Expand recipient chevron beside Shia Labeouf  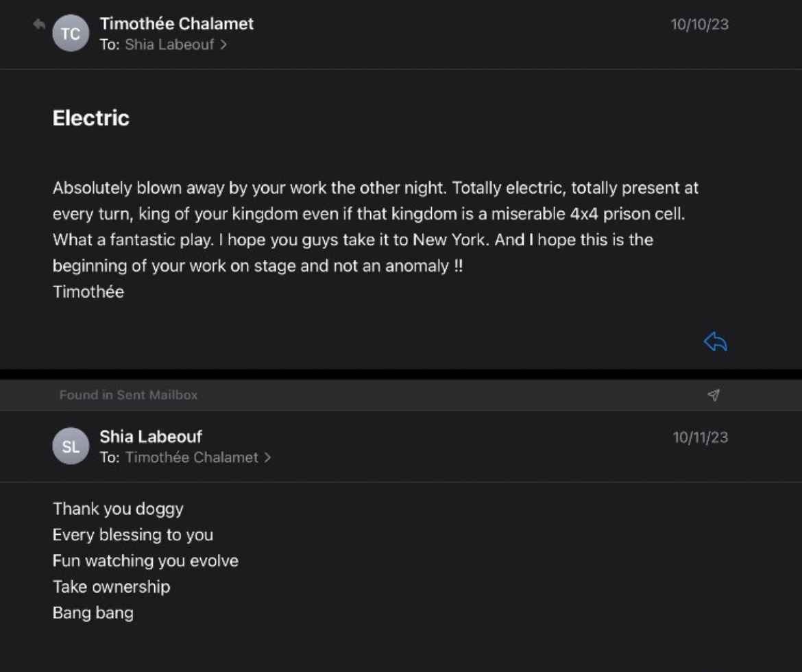coord(224,45)
